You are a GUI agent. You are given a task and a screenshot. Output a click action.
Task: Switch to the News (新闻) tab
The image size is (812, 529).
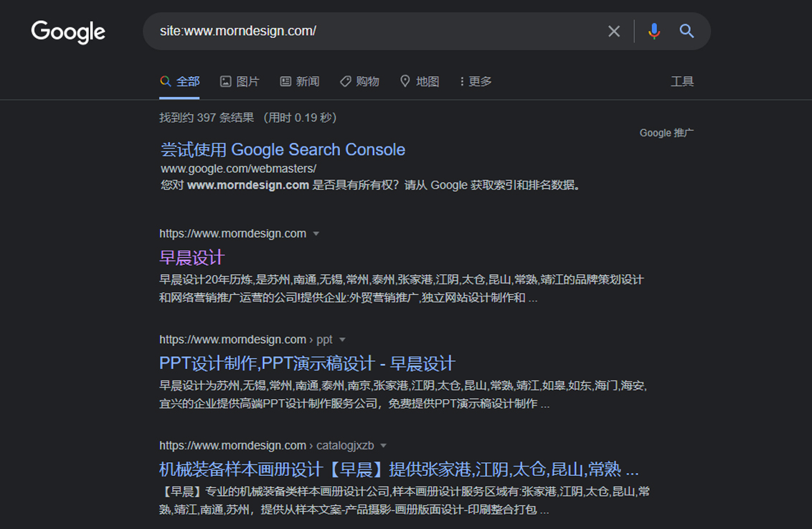300,82
